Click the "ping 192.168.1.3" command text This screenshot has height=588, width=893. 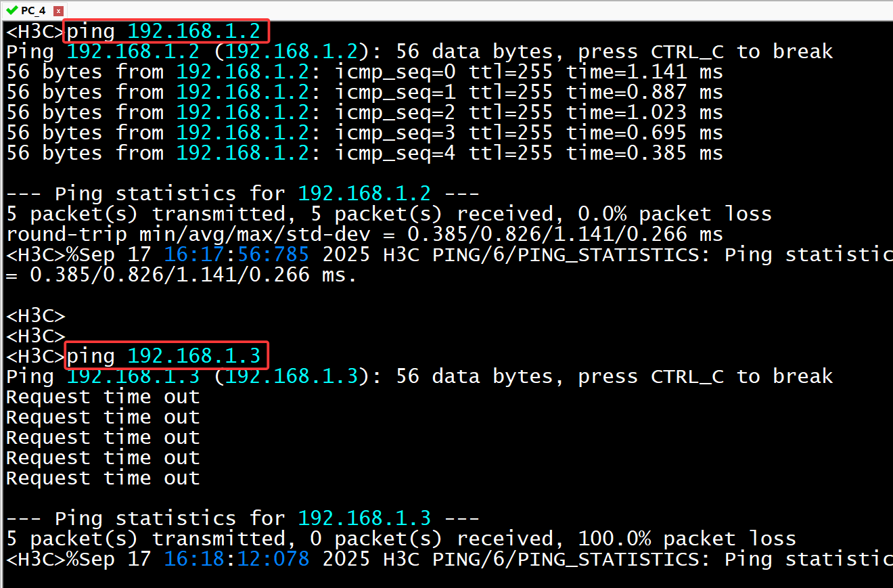164,356
